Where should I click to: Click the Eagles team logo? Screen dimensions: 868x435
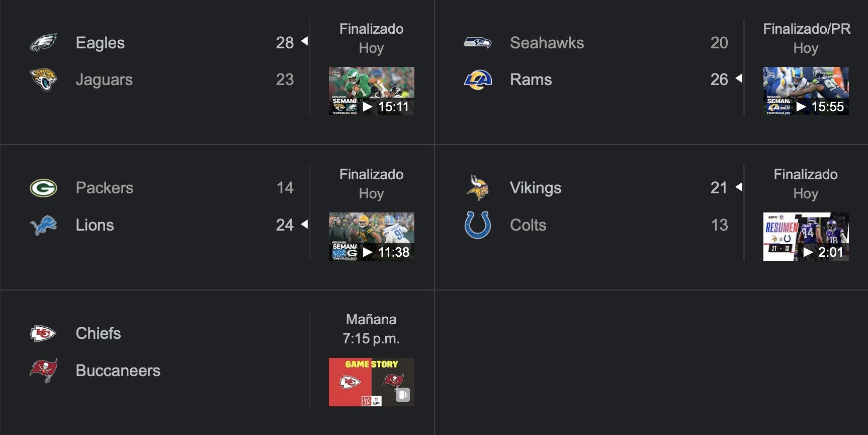click(43, 43)
